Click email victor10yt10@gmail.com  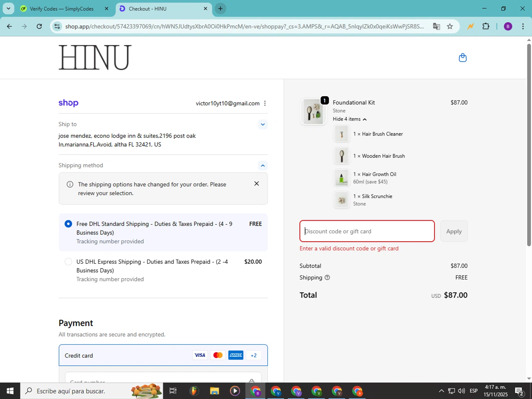pos(228,103)
